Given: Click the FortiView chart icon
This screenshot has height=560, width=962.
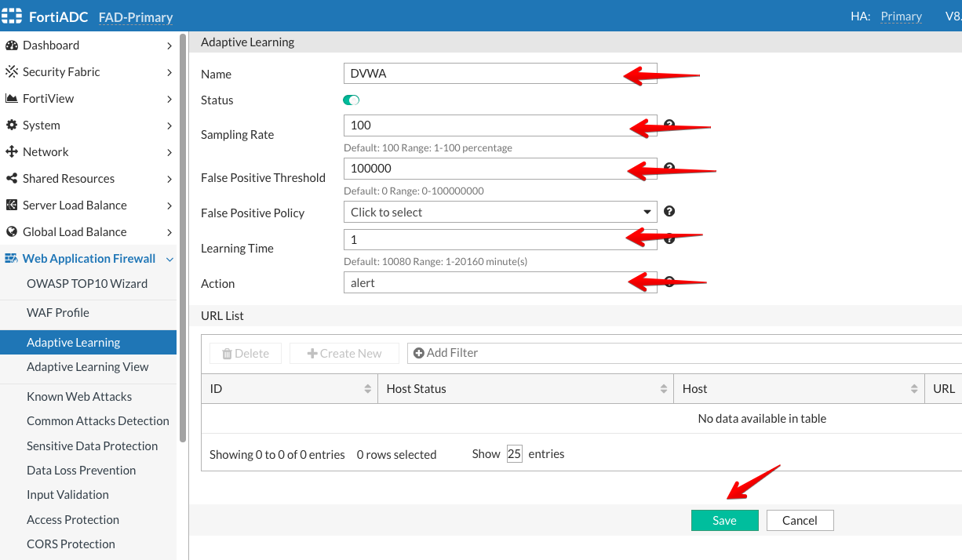Looking at the screenshot, I should (x=12, y=99).
